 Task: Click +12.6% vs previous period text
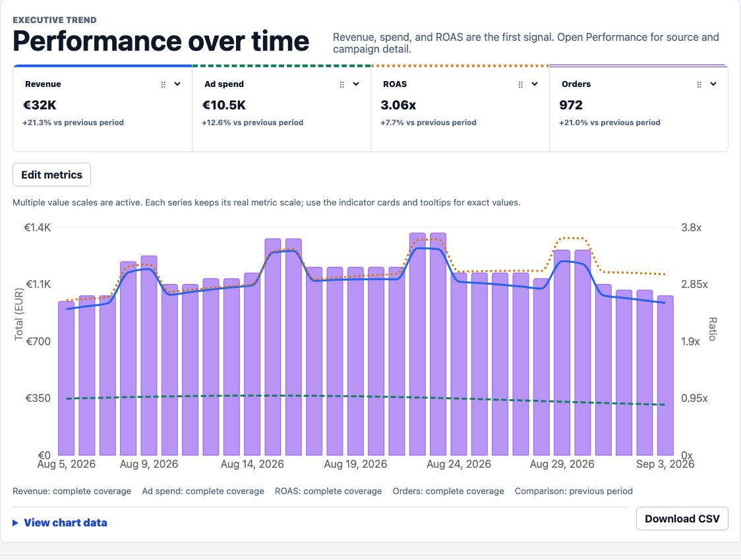click(x=252, y=123)
